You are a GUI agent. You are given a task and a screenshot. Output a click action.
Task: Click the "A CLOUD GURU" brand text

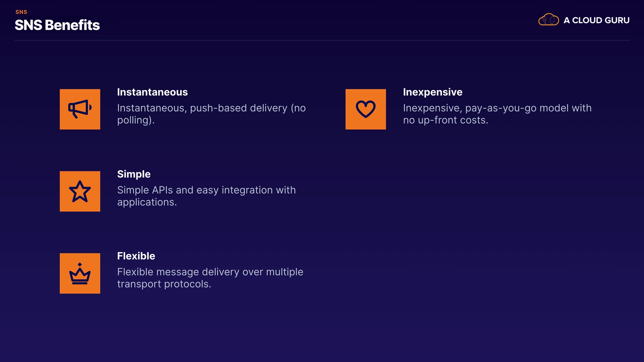[x=596, y=20]
